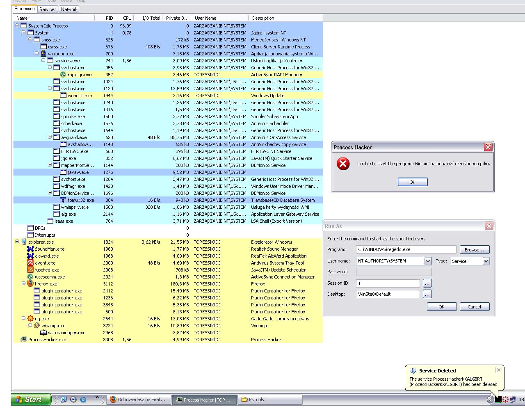Click OK in the Run As dialog
525x420 pixels.
(x=442, y=307)
